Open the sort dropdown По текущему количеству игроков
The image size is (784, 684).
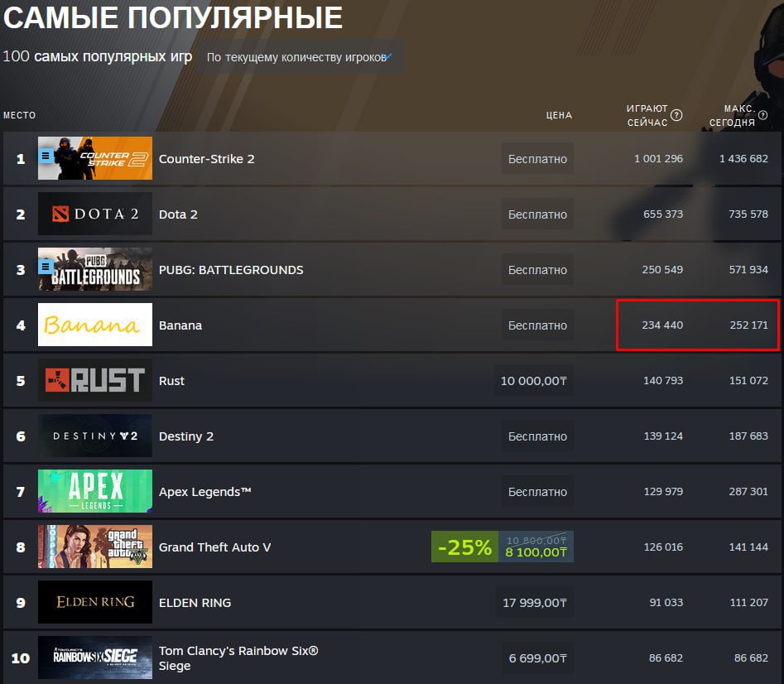(x=299, y=57)
